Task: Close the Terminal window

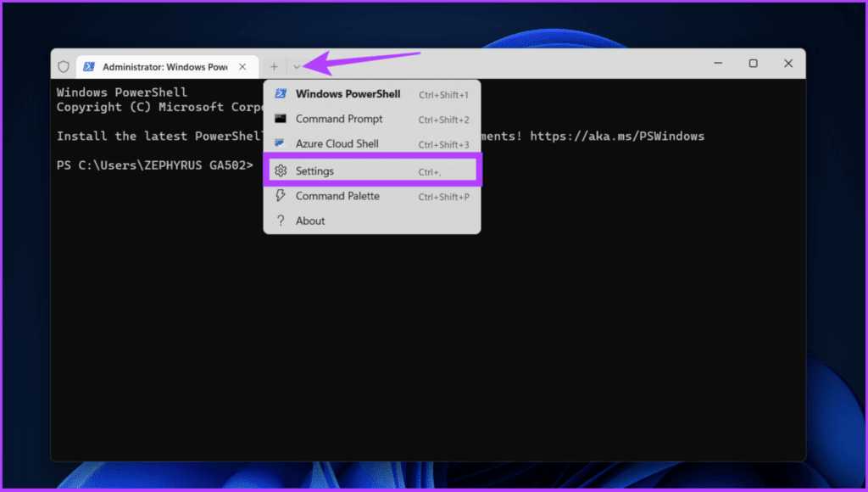Action: click(788, 64)
